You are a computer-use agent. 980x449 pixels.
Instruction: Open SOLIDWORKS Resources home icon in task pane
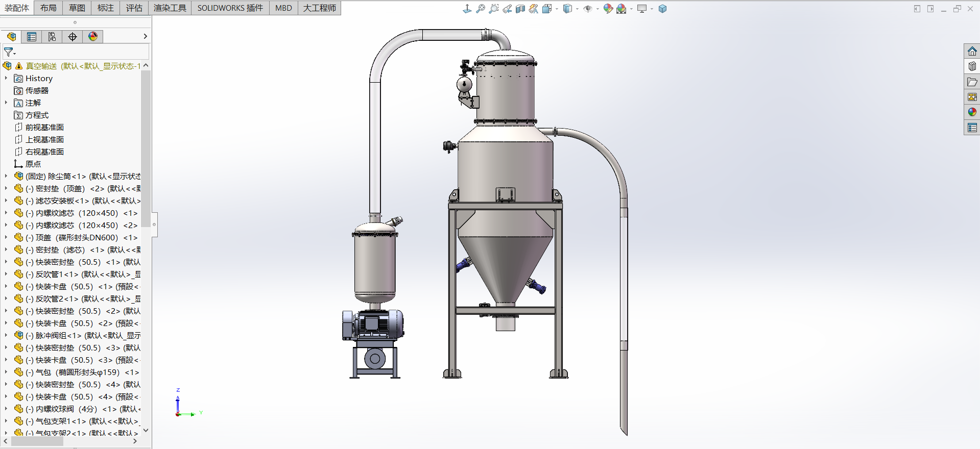(x=972, y=51)
